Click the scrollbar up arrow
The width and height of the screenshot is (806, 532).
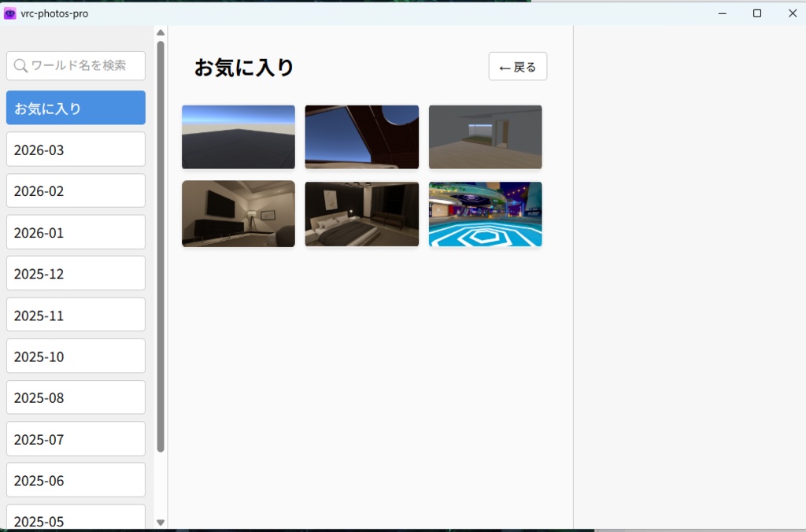(160, 31)
